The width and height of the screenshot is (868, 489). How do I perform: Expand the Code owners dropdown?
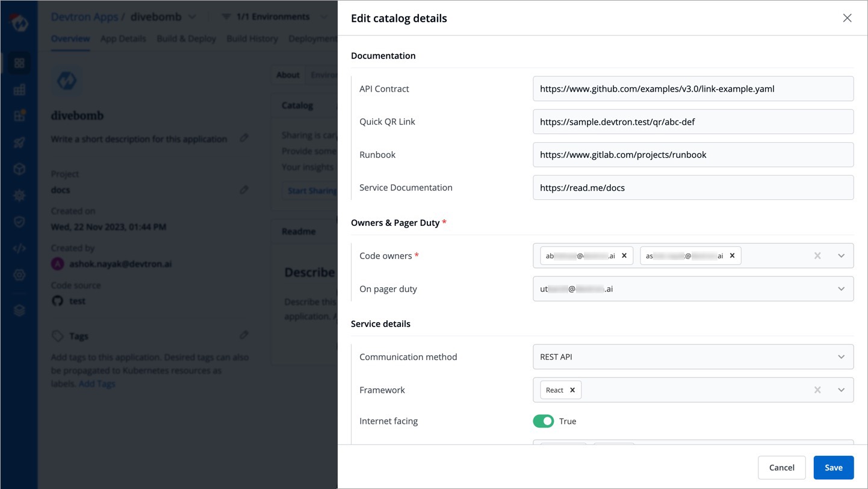coord(841,256)
